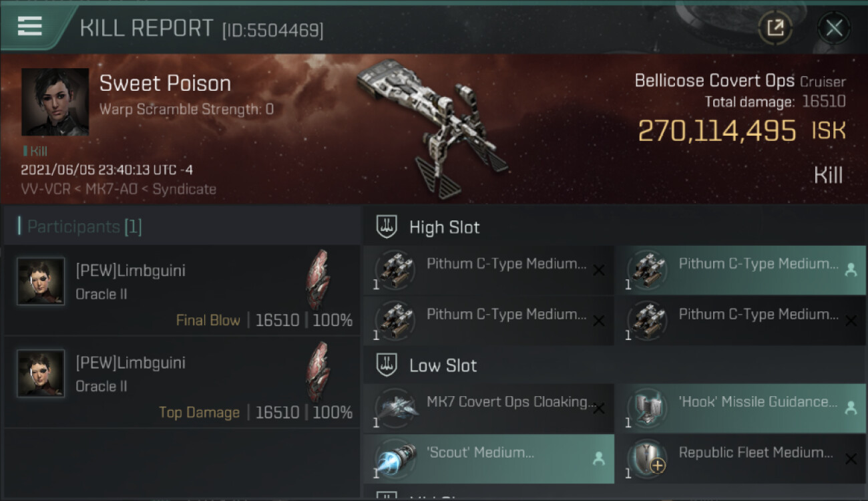Click Limbguini's portrait in Final Blow row

point(41,282)
